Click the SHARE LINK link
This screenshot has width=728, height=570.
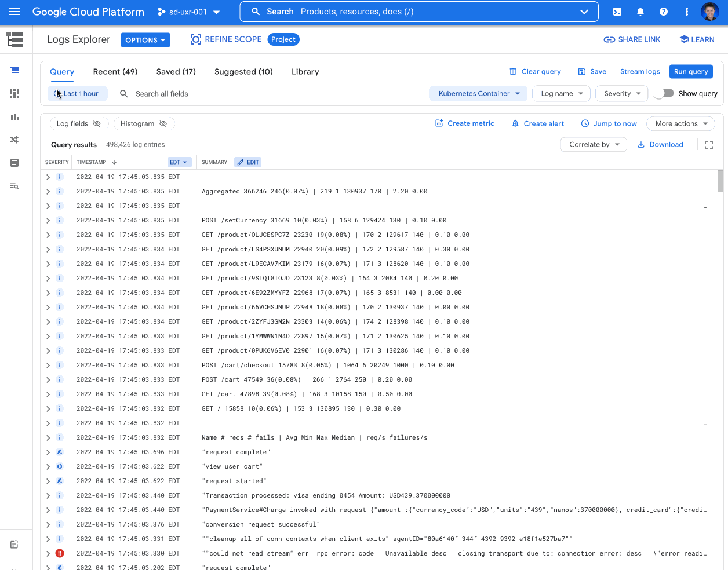[x=632, y=39]
